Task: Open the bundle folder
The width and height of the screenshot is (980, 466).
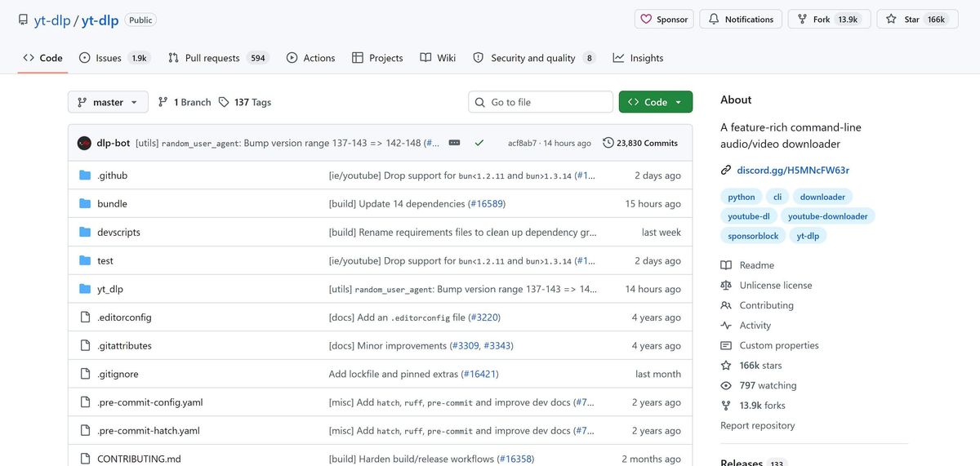Action: click(x=112, y=204)
